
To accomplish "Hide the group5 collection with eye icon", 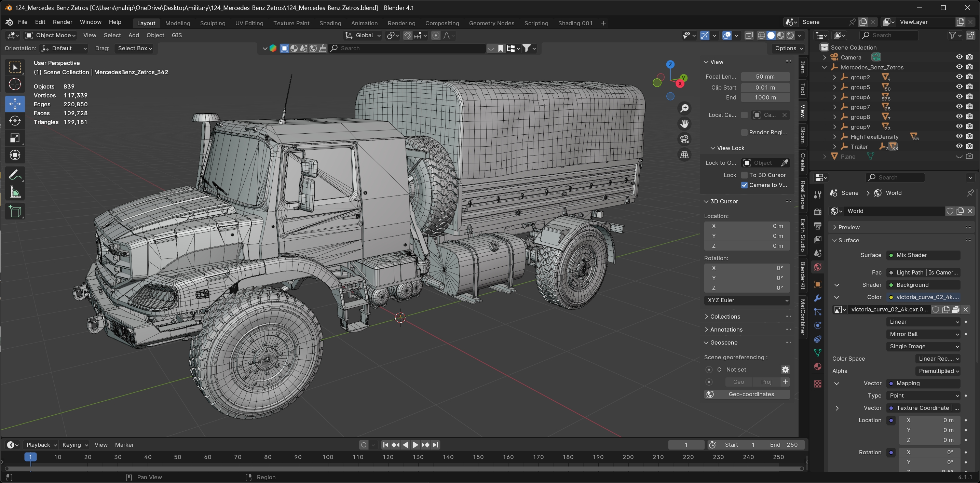I will (x=959, y=87).
